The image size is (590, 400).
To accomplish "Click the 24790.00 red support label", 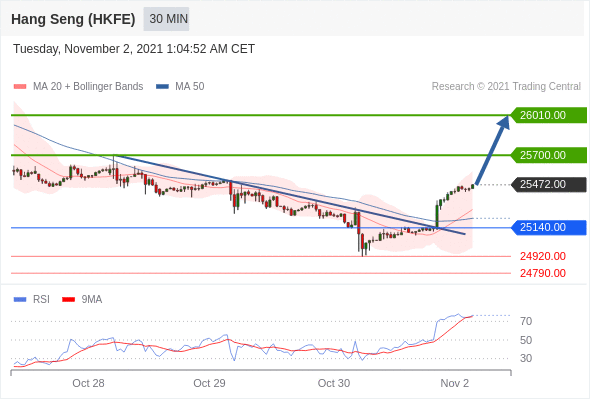I will point(543,273).
